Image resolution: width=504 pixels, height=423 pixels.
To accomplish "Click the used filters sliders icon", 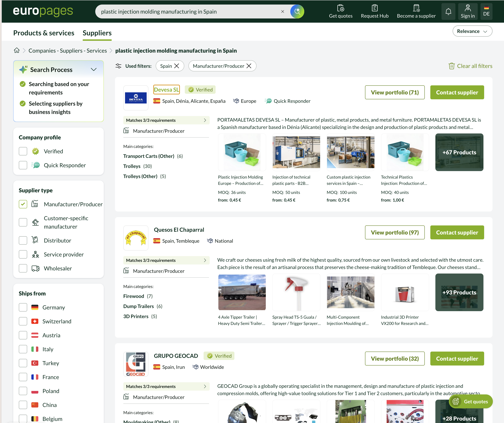I will pyautogui.click(x=118, y=66).
